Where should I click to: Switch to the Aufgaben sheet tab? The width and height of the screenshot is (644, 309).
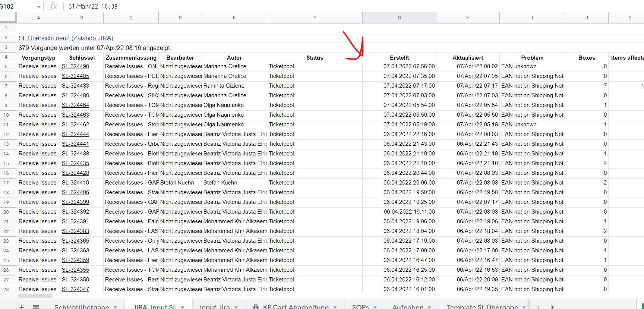tap(408, 306)
